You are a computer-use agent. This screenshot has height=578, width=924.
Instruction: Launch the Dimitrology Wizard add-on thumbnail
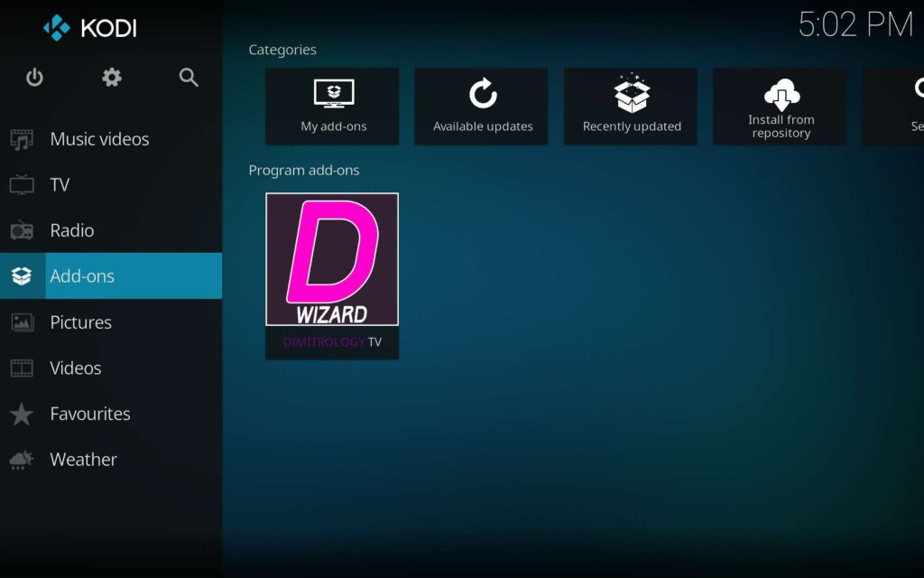(x=332, y=259)
